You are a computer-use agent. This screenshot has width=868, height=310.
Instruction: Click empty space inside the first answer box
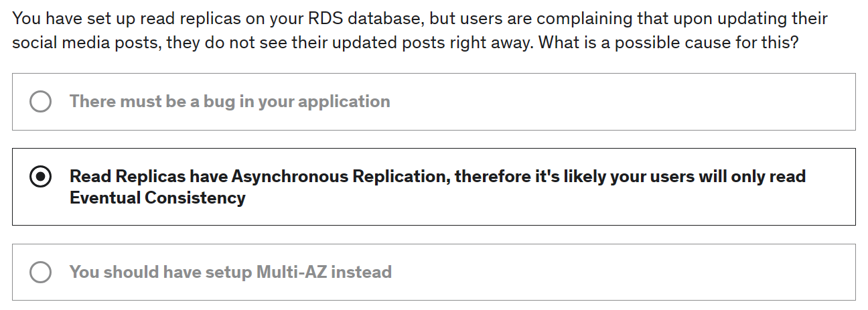point(603,102)
